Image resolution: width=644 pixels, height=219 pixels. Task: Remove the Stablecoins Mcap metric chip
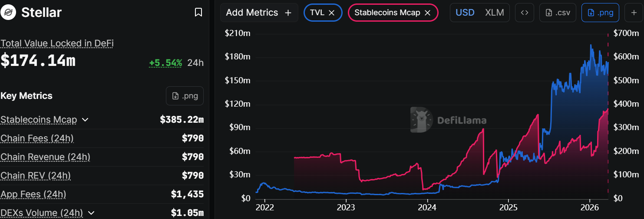427,13
